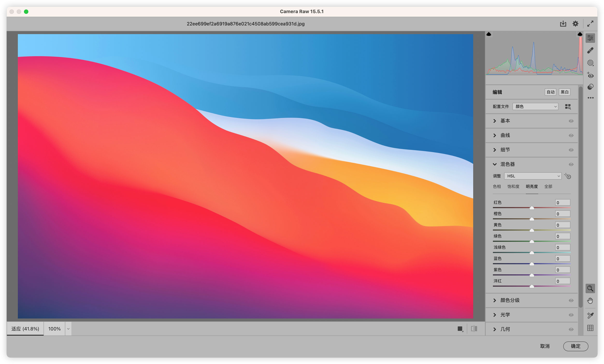The width and height of the screenshot is (604, 364).
Task: Toggle default settings view square icon
Action: (x=460, y=329)
